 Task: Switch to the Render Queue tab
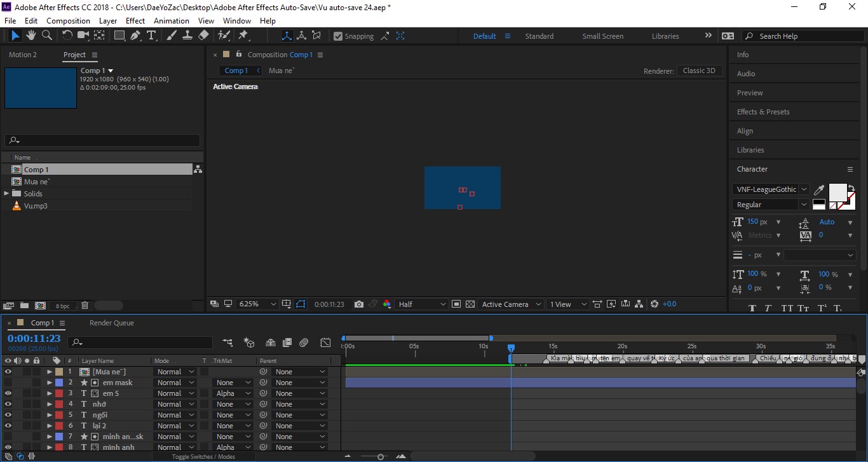tap(112, 323)
